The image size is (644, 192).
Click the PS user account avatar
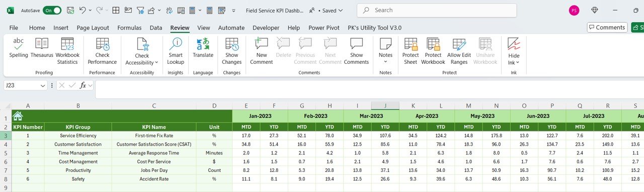coord(574,10)
